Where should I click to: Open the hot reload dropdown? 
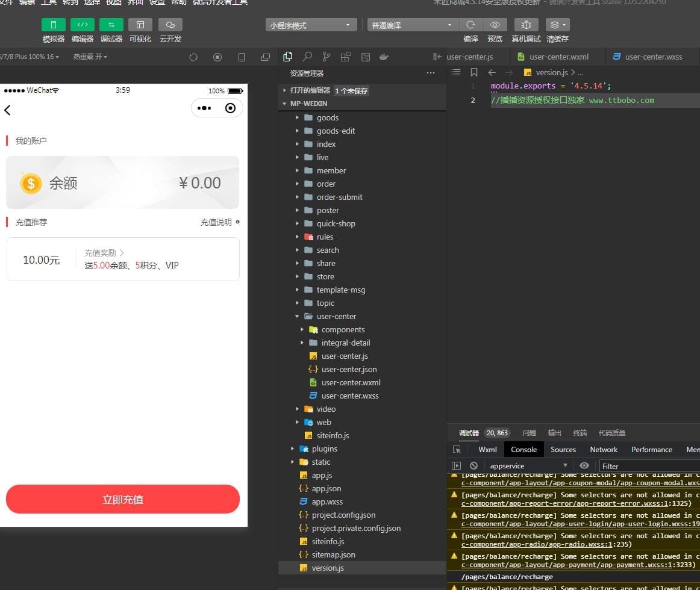tap(90, 57)
